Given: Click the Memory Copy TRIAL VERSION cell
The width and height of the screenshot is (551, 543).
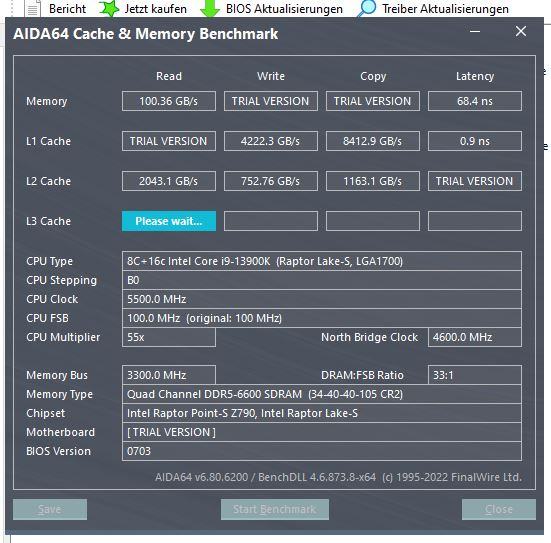Looking at the screenshot, I should (373, 101).
